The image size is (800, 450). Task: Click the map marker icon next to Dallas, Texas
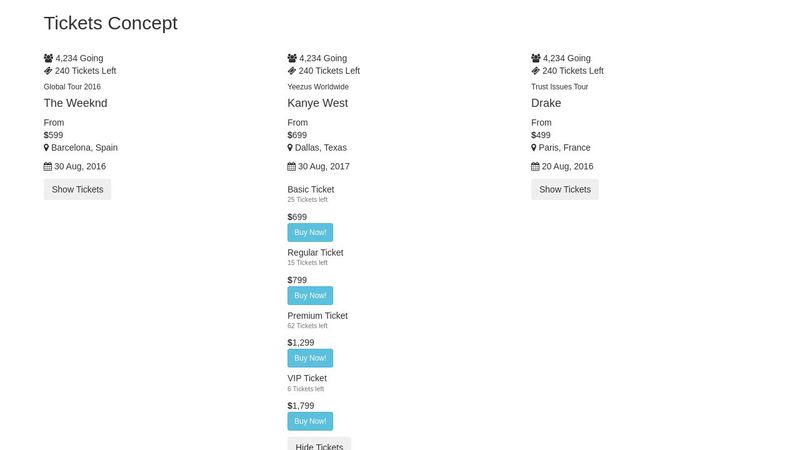click(290, 147)
